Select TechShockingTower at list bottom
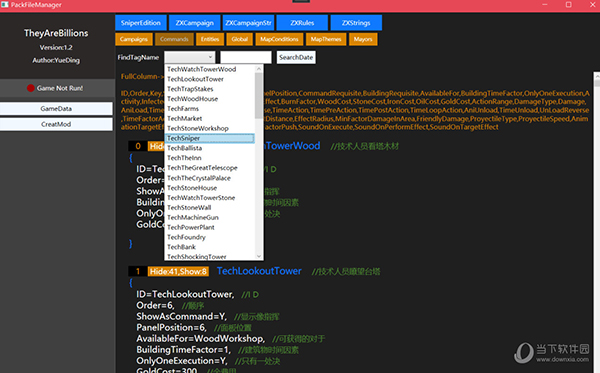This screenshot has height=373, width=600. 210,256
